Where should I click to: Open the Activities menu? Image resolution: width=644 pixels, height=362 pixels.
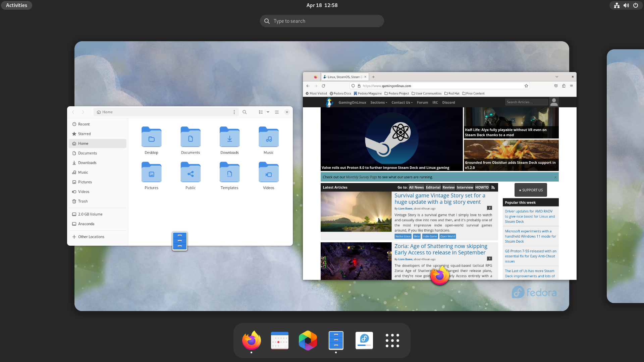(16, 5)
